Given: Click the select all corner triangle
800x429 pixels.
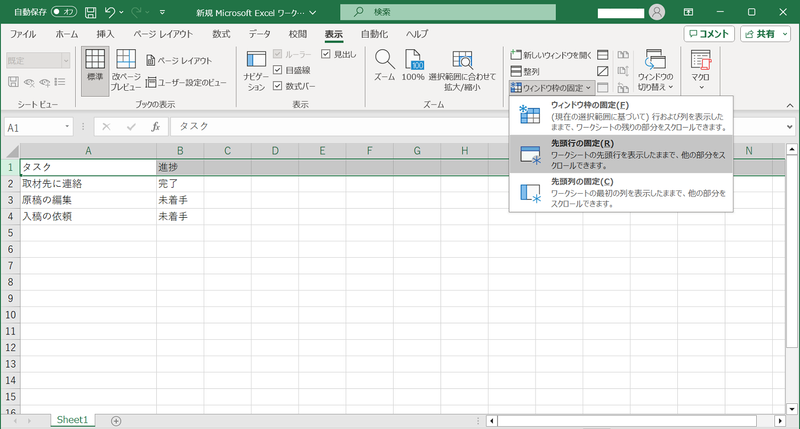Looking at the screenshot, I should pos(12,151).
